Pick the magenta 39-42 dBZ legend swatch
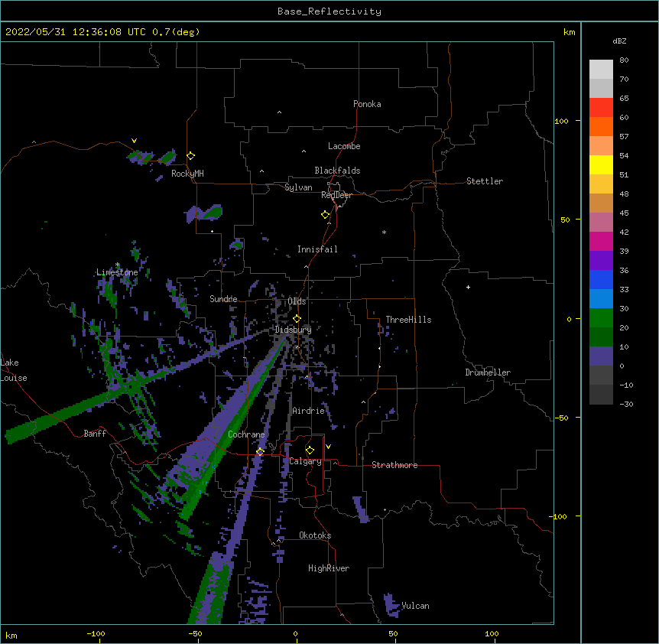Screen dimensions: 659x644 tap(601, 242)
